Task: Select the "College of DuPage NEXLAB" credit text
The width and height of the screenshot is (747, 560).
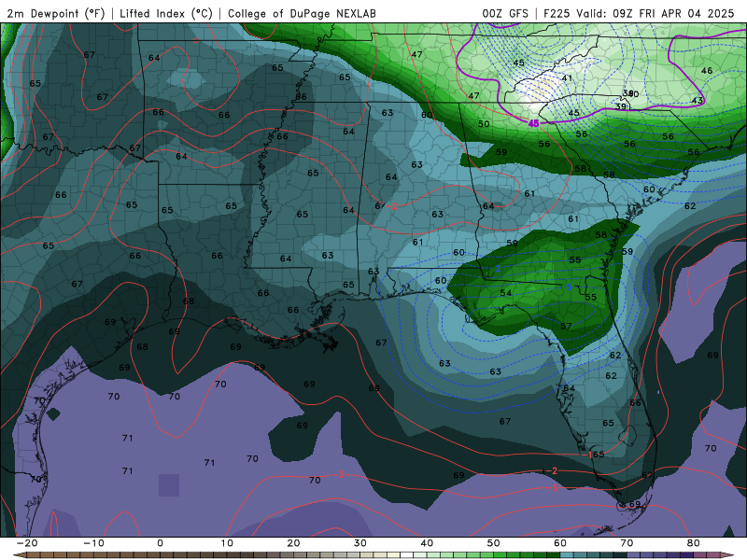Action: coord(302,13)
